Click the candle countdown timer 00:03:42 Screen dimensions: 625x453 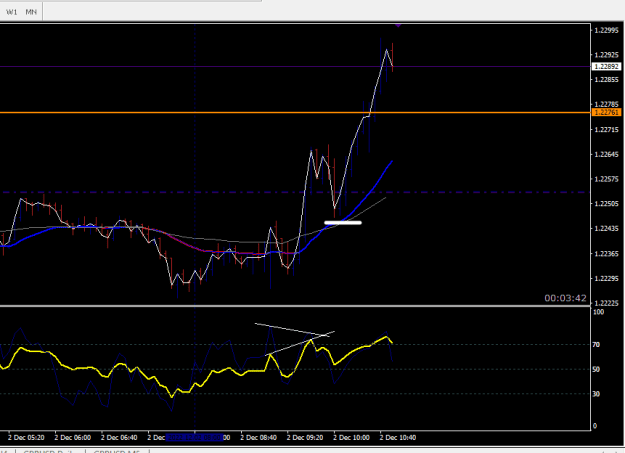(565, 298)
